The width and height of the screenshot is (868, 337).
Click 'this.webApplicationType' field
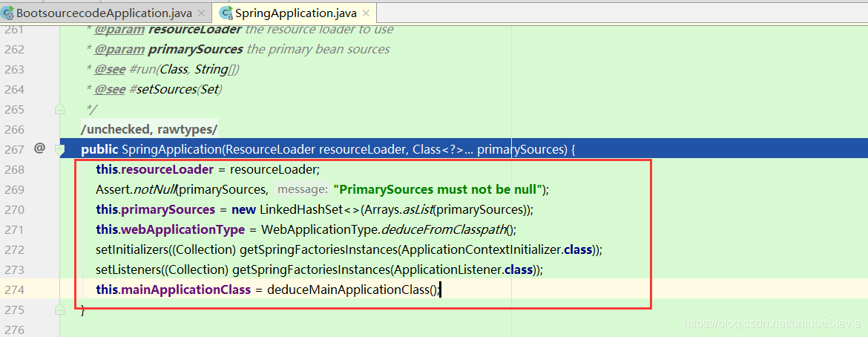pyautogui.click(x=171, y=229)
